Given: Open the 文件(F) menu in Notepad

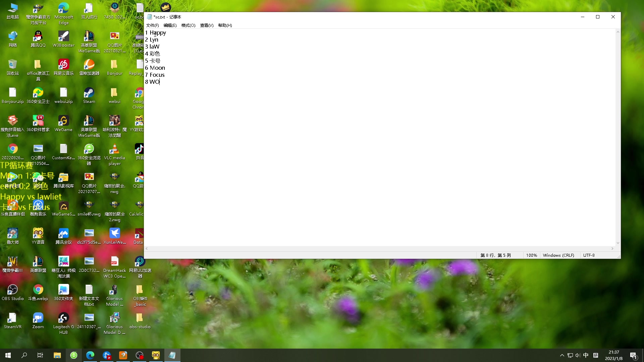Looking at the screenshot, I should [x=152, y=25].
